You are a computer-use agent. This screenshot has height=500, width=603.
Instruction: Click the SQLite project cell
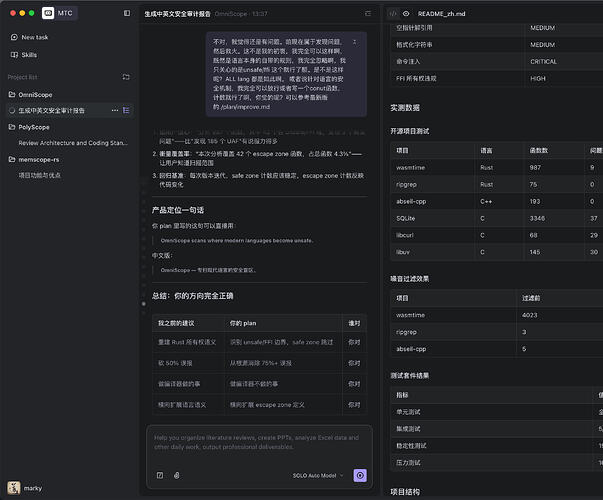405,218
